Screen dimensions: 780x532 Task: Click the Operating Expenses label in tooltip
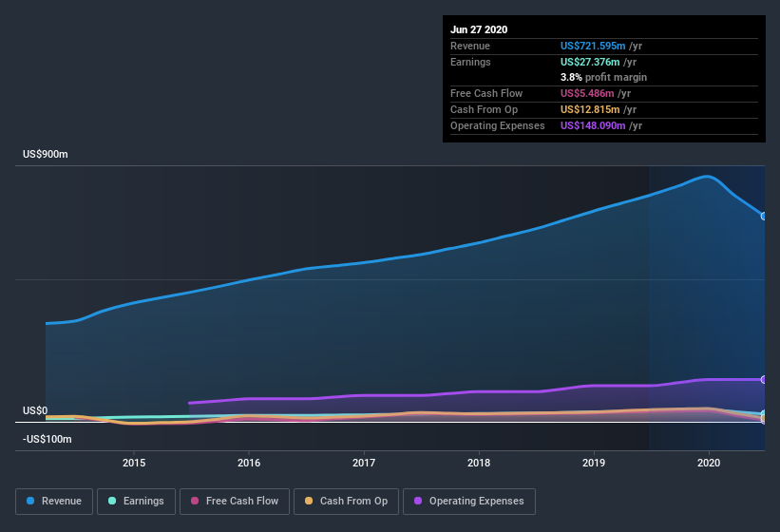tap(498, 125)
